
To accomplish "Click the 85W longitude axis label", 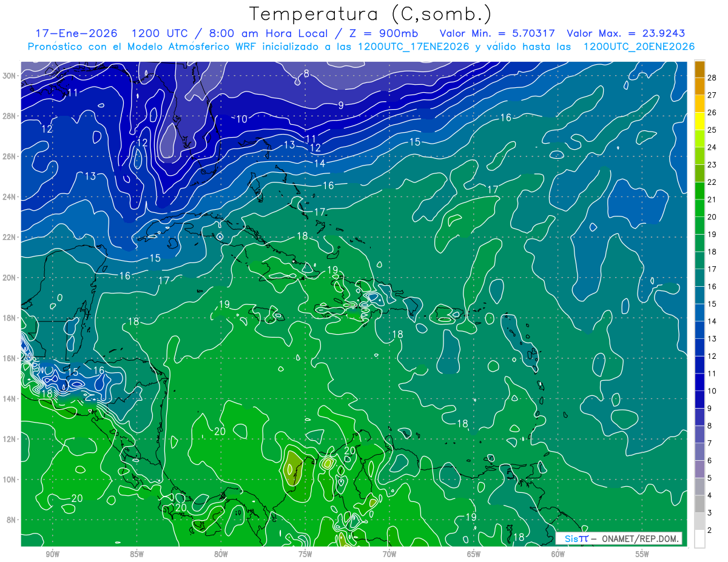I will (136, 554).
